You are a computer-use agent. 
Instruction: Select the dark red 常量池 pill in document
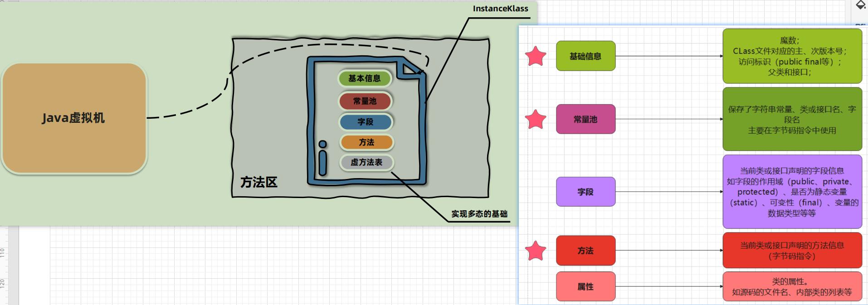[365, 101]
